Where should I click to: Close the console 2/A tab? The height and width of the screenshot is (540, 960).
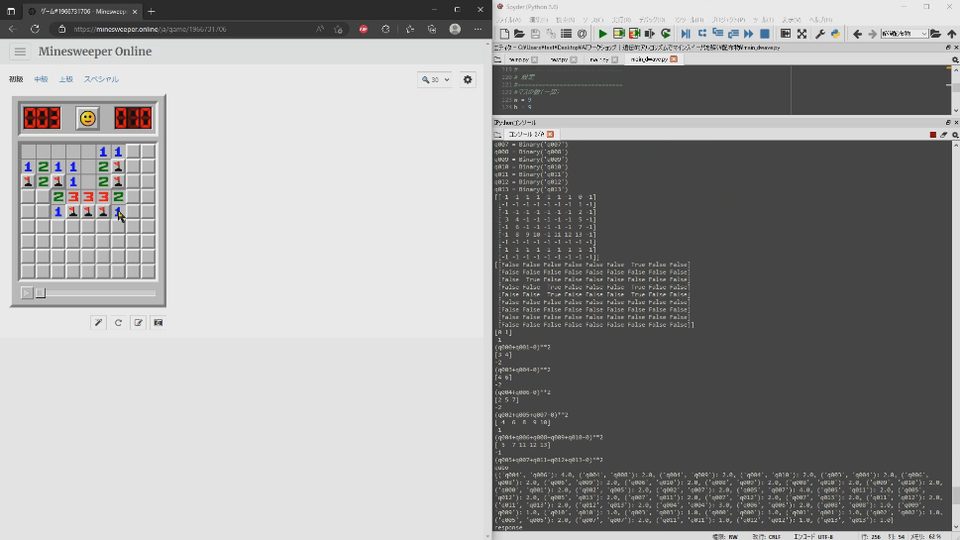(x=550, y=134)
